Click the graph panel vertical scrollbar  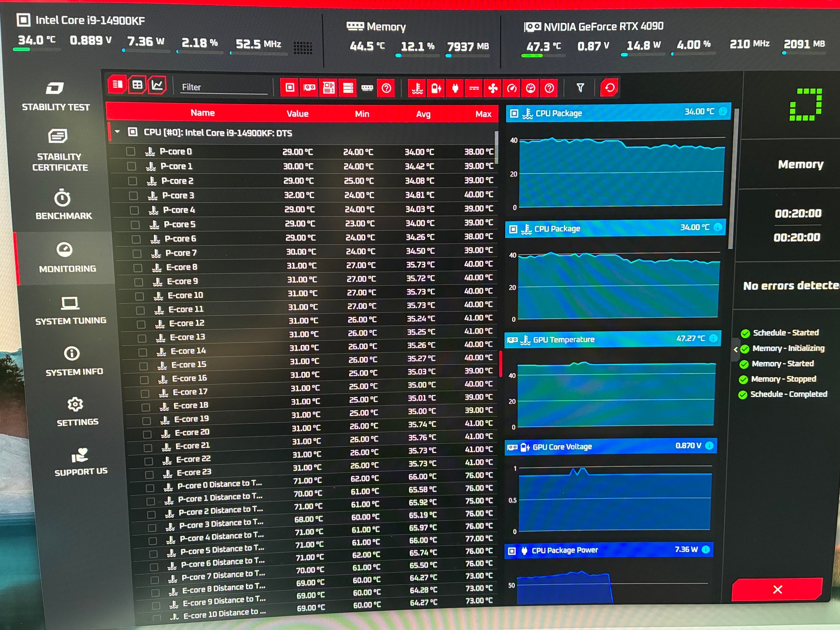click(734, 178)
